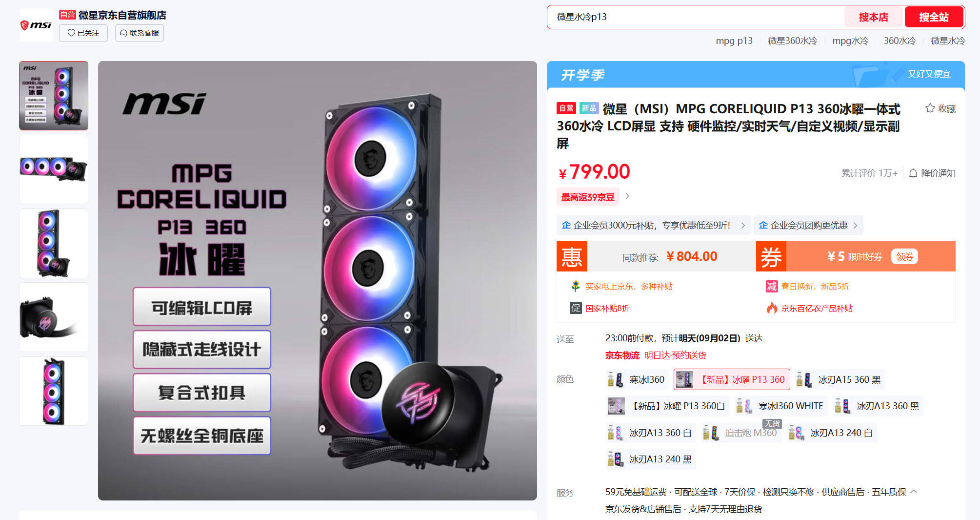Viewport: 980px width, 520px height.
Task: Click the 搜全站 search button
Action: [x=934, y=17]
